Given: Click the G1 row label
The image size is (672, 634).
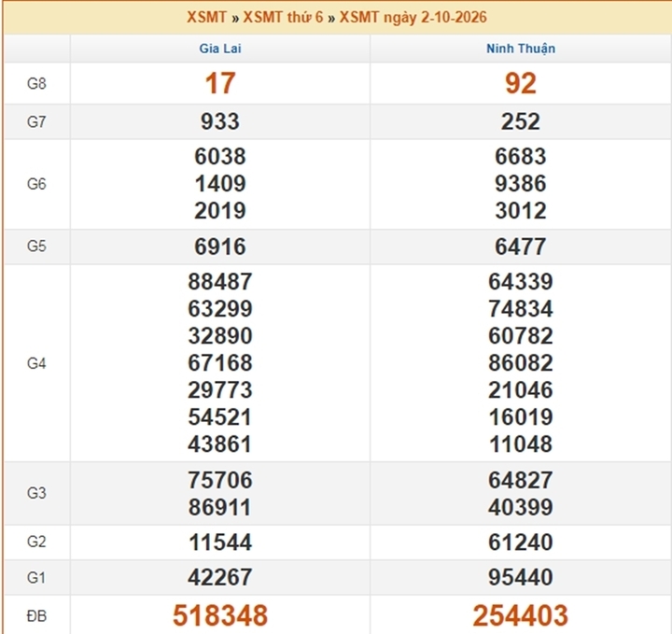Looking at the screenshot, I should pos(36,577).
